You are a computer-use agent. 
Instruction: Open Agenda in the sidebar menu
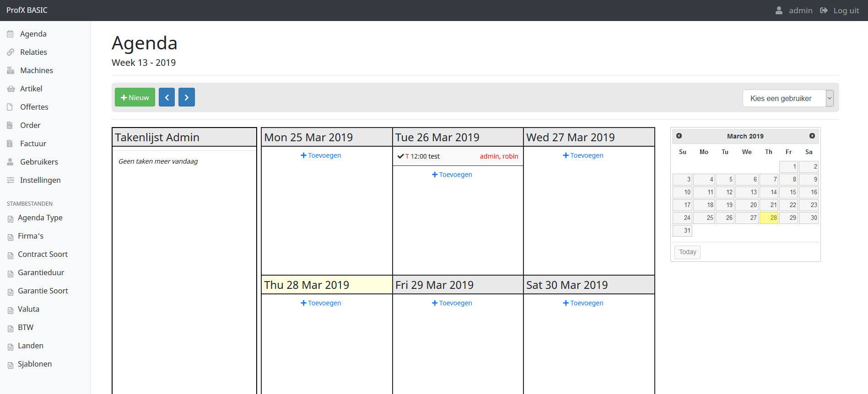[x=33, y=34]
